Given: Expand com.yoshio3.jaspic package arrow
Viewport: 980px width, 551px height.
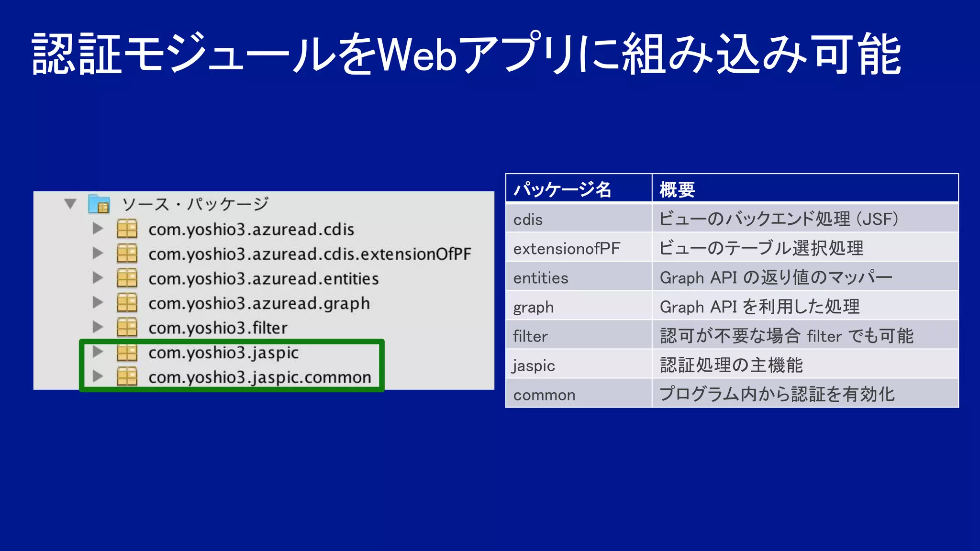Looking at the screenshot, I should click(98, 352).
